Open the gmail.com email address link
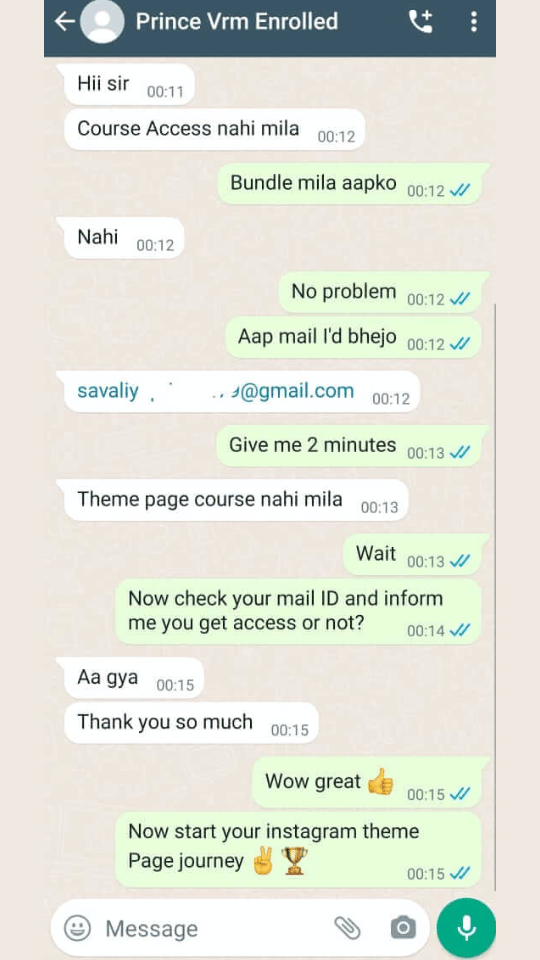Screen dimensions: 540x960 pos(216,391)
